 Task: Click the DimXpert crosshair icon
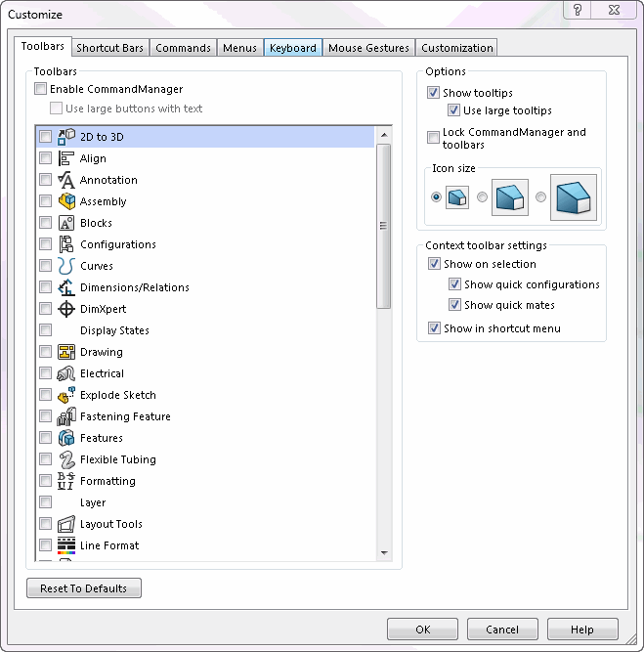click(66, 309)
